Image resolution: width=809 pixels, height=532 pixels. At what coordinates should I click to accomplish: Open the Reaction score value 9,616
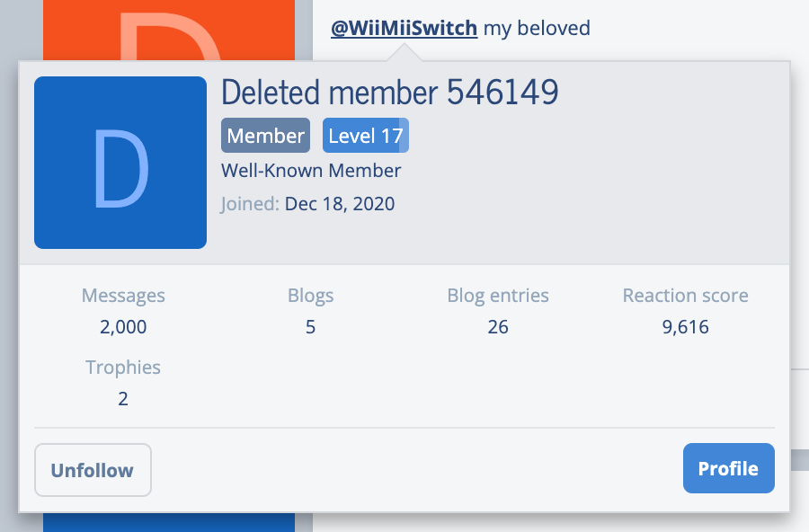685,326
